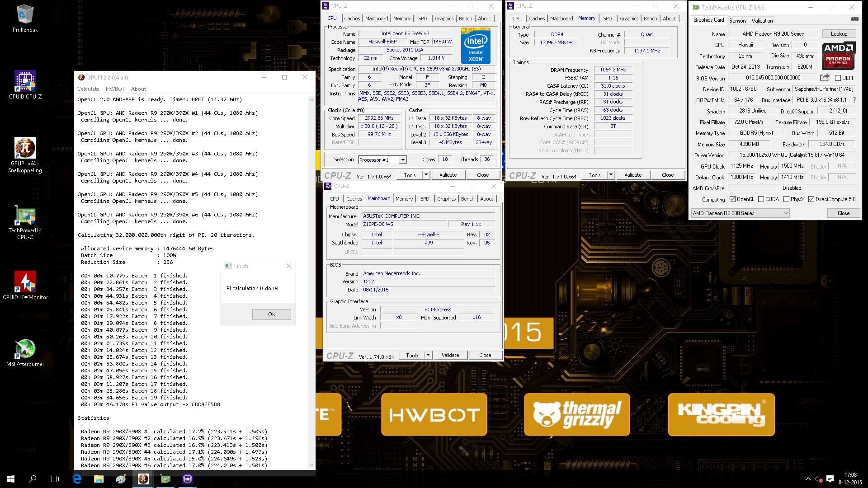
Task: Click GPUPI scrollbar down arrow
Action: click(311, 465)
